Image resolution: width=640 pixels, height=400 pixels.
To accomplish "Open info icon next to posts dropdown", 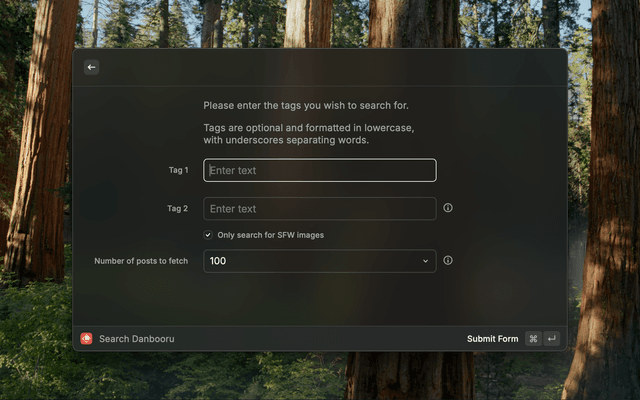I will (448, 260).
